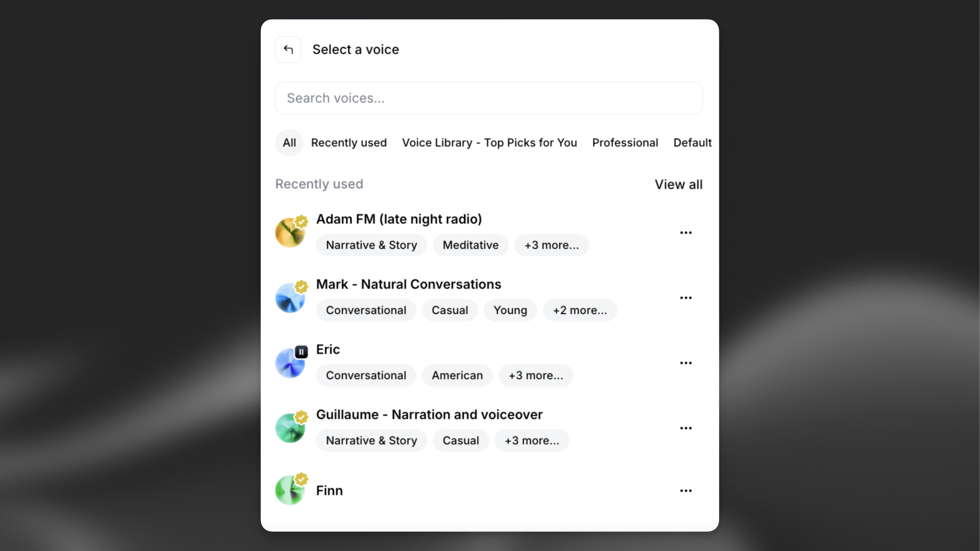Viewport: 980px width, 551px height.
Task: Pause Eric's voice preview playback
Action: [301, 352]
